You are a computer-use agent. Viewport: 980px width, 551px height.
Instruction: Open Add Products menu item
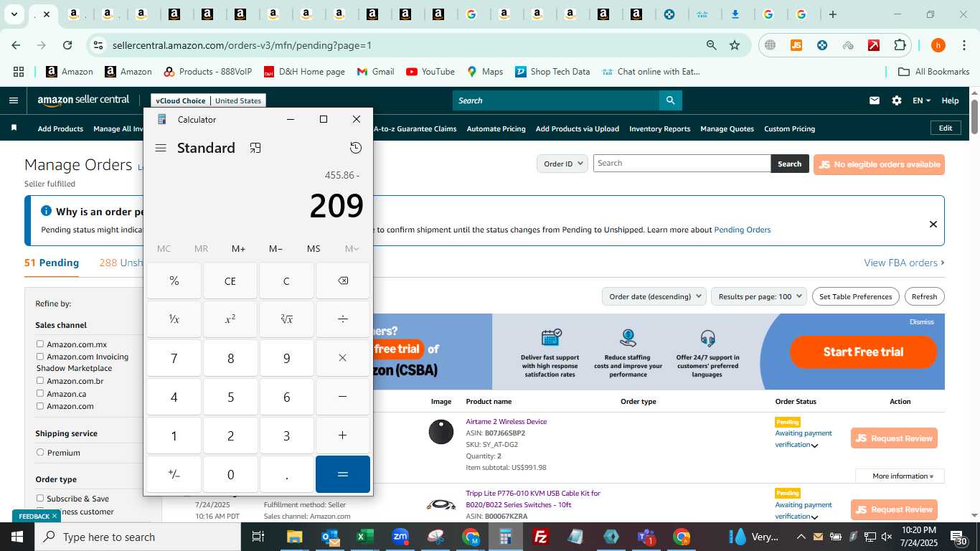[60, 128]
